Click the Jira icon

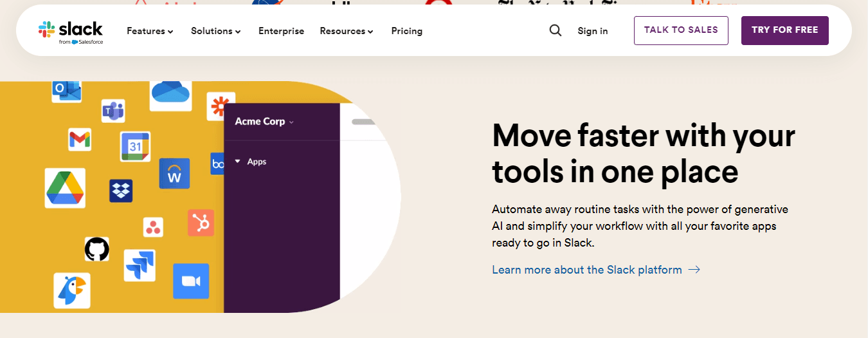point(140,265)
